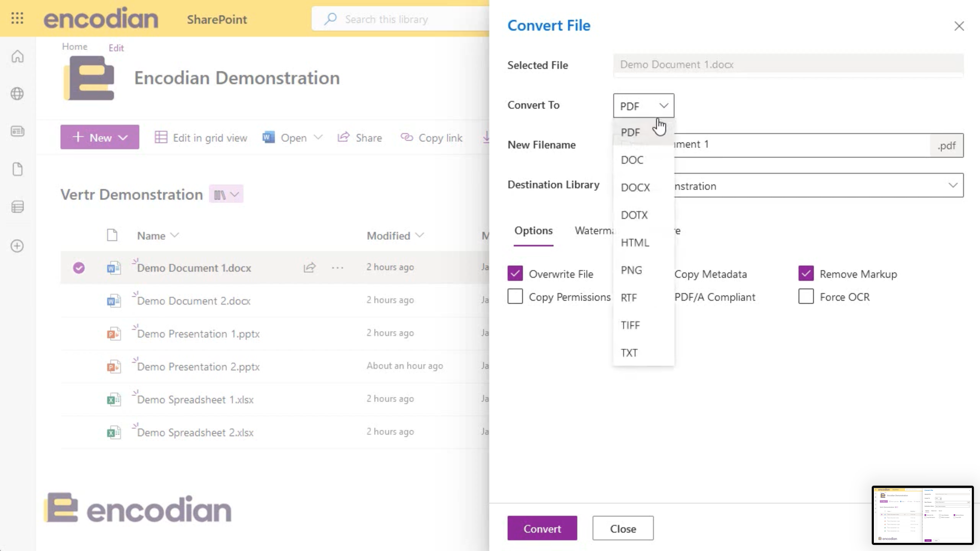Click the create plus circle sidebar icon
980x551 pixels.
pyautogui.click(x=17, y=246)
